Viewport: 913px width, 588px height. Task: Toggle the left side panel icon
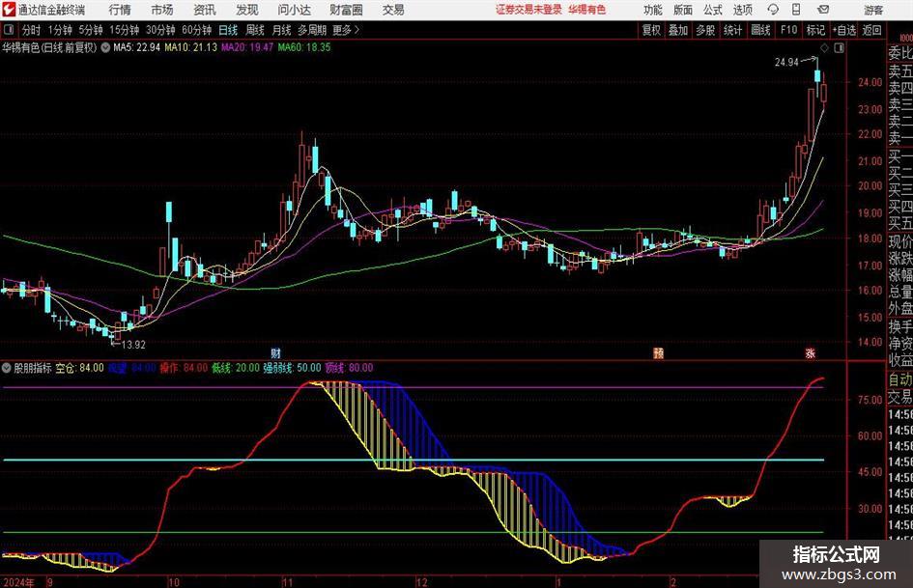(8, 30)
